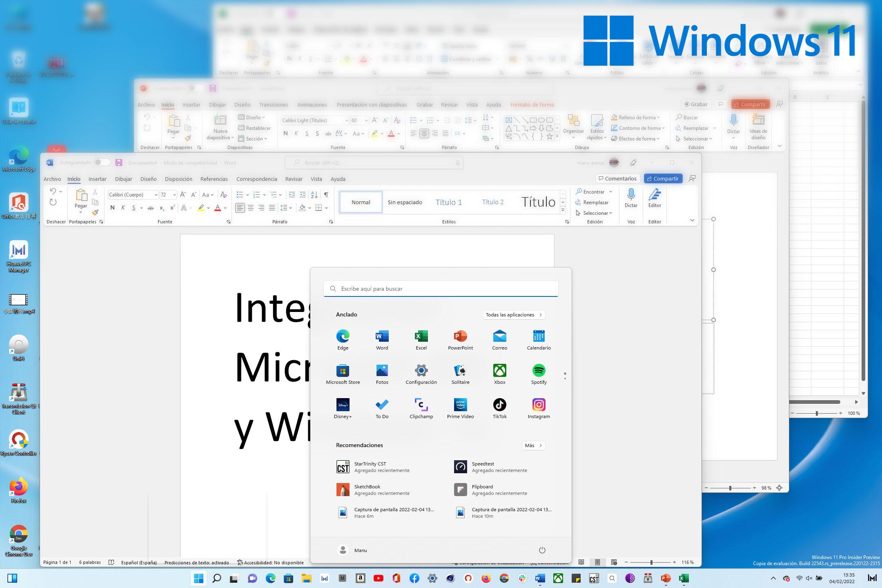Click the Start menu search field
Screen dimensions: 882x588
coord(441,289)
